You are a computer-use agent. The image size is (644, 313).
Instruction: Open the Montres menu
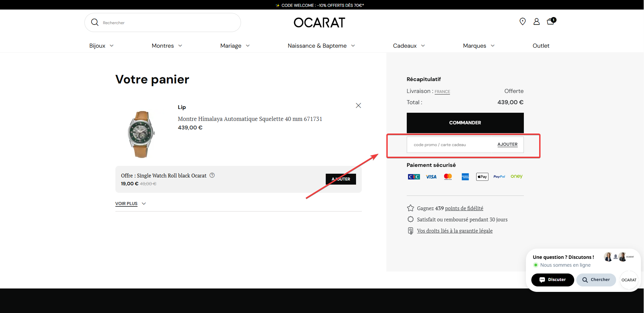click(x=163, y=46)
